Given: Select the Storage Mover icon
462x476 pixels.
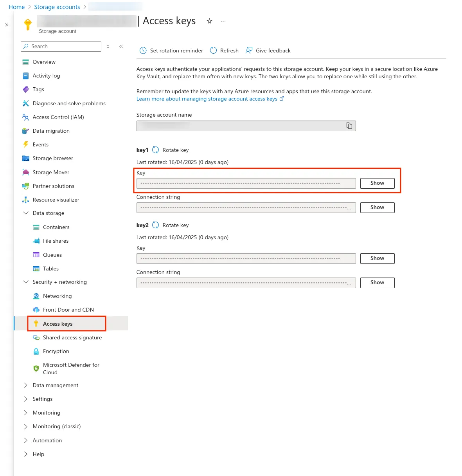Looking at the screenshot, I should point(26,172).
